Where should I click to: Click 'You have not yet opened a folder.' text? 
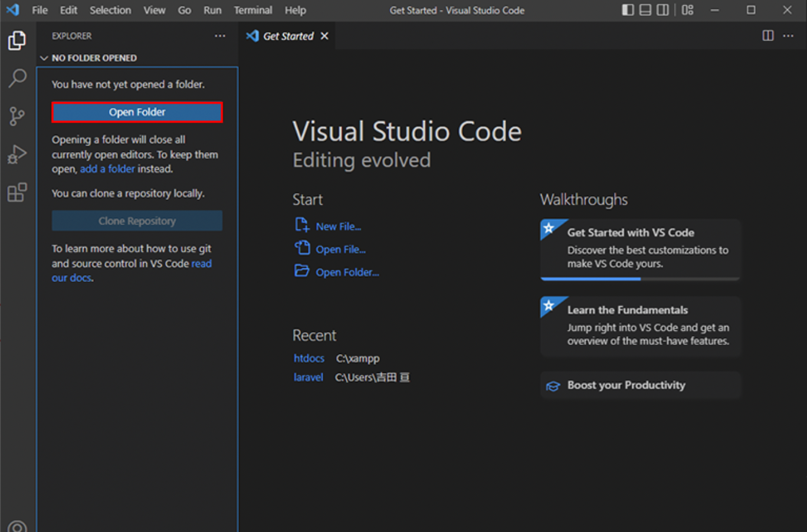(x=128, y=84)
